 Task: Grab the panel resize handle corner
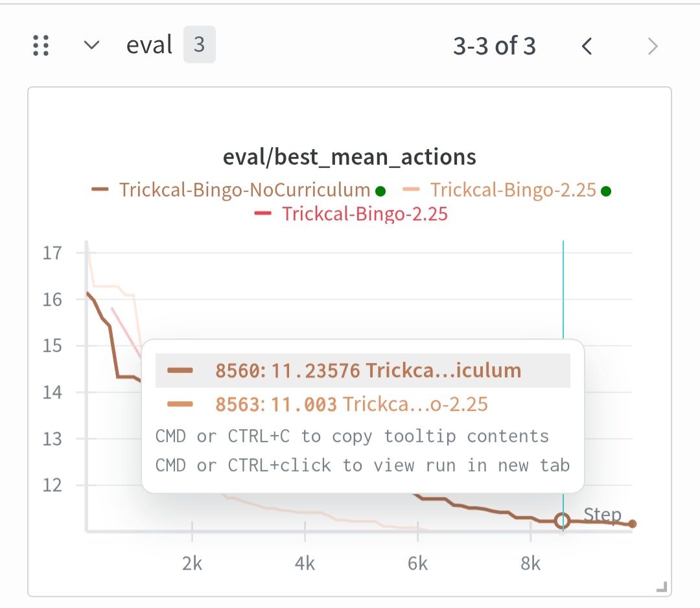(x=661, y=587)
